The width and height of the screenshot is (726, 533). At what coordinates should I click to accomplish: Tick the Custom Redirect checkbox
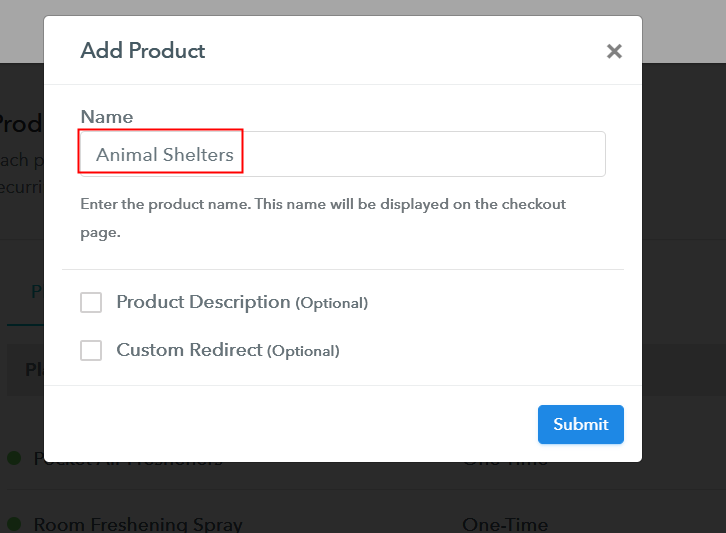click(x=91, y=350)
